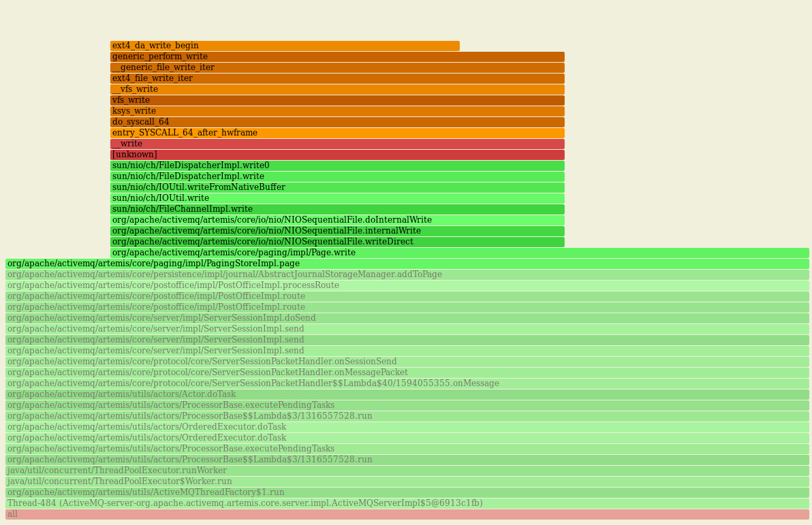Reset zoom via the 'all' root frame

click(x=407, y=514)
